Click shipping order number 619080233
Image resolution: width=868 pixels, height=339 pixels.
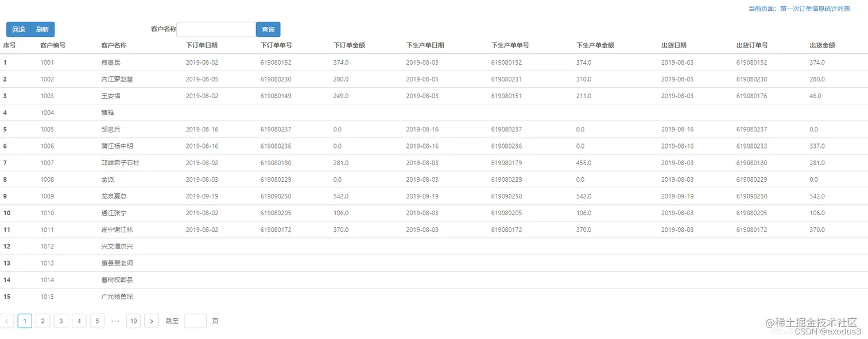(x=752, y=146)
